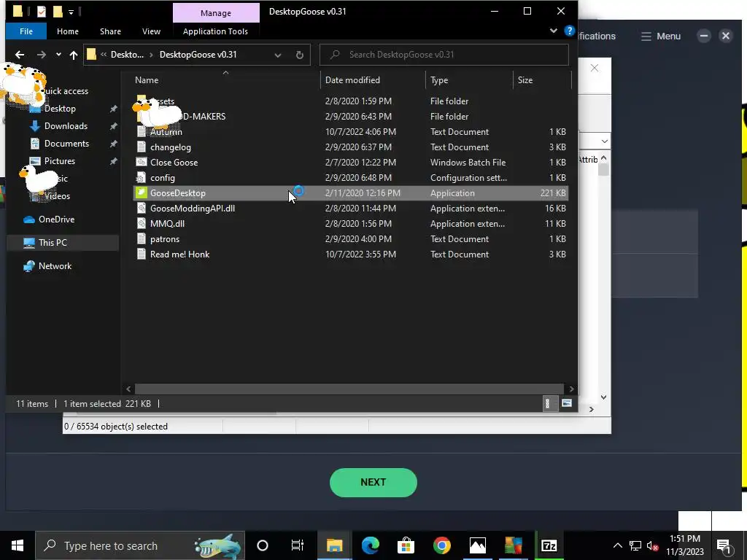Switch to the Home ribbon tab
Viewport: 747px width, 560px height.
point(68,31)
